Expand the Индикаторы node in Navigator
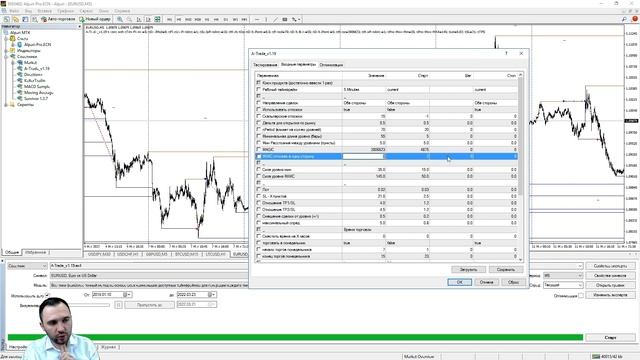The height and width of the screenshot is (360, 640). (7, 51)
